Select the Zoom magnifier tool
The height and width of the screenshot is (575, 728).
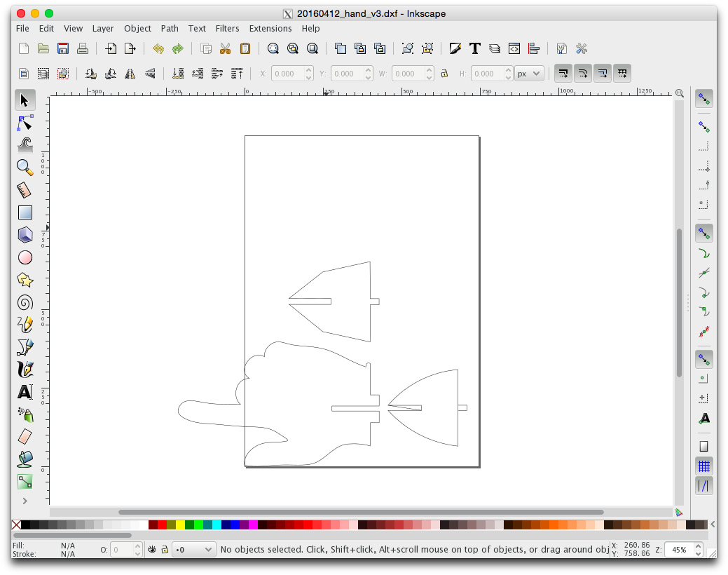pos(25,168)
